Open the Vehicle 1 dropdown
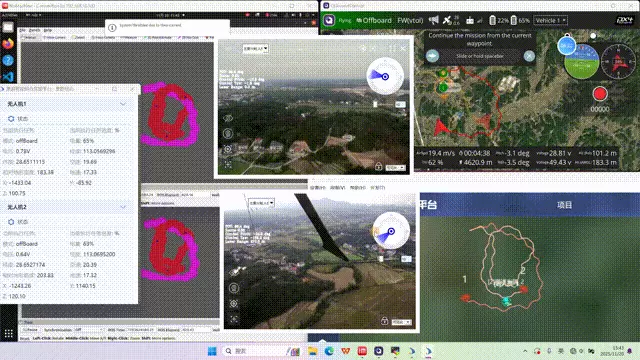 click(551, 20)
